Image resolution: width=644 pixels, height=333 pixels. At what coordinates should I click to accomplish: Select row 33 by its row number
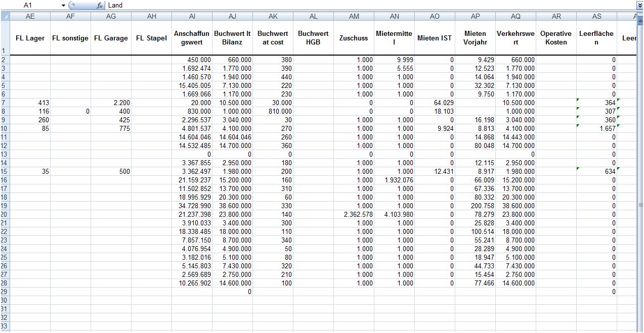5,326
